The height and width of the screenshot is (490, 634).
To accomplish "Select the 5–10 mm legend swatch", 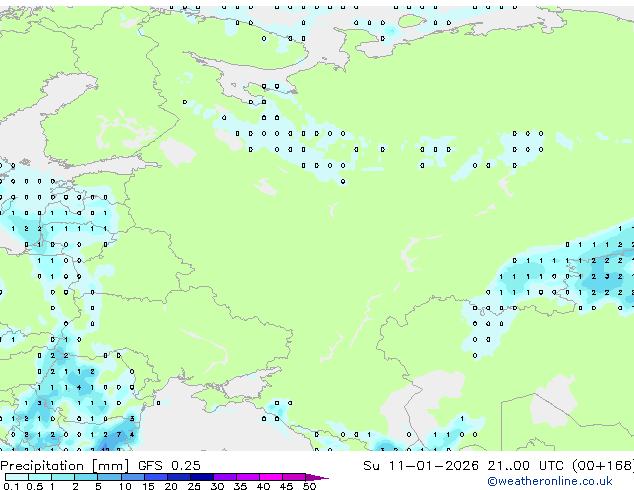I will (109, 477).
